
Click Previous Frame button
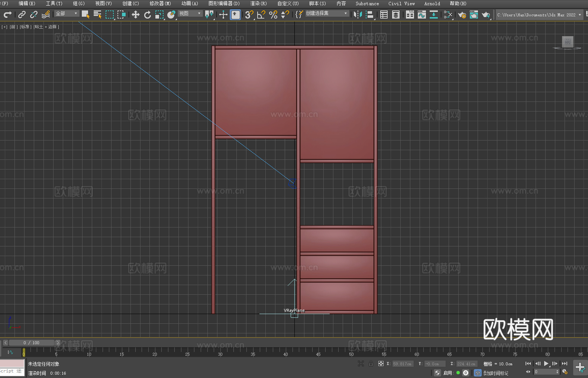click(538, 364)
